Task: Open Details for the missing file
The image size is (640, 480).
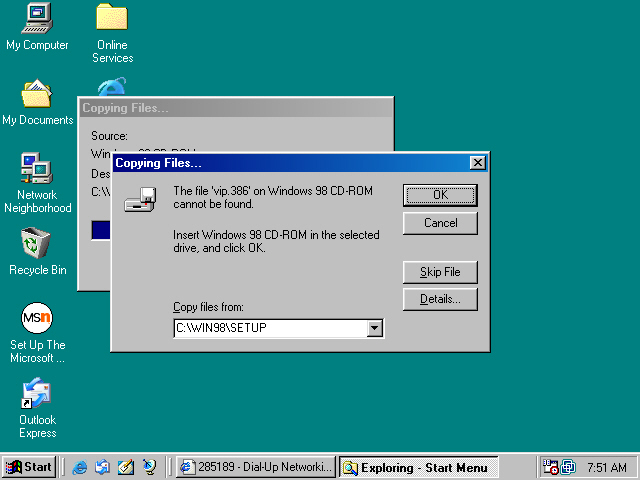Action: (x=440, y=299)
